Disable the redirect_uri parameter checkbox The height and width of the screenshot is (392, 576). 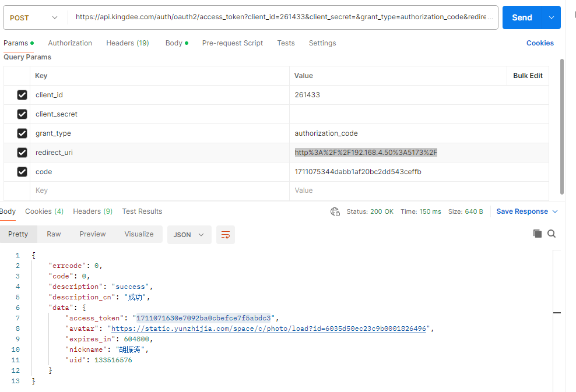click(22, 153)
